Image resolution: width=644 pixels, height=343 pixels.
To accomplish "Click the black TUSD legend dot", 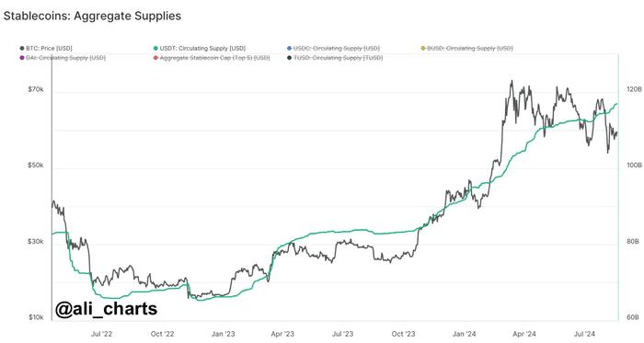I will coord(290,58).
